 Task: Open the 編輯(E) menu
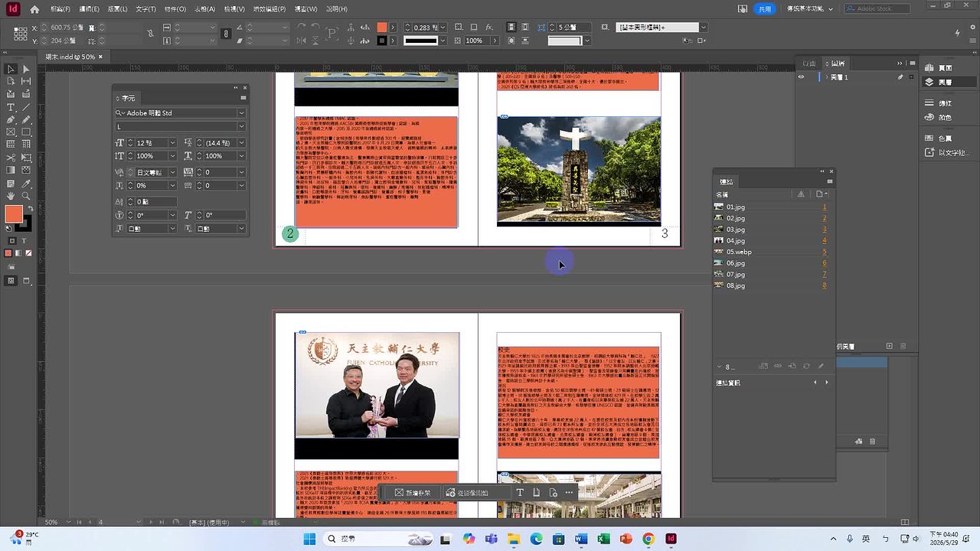[89, 9]
